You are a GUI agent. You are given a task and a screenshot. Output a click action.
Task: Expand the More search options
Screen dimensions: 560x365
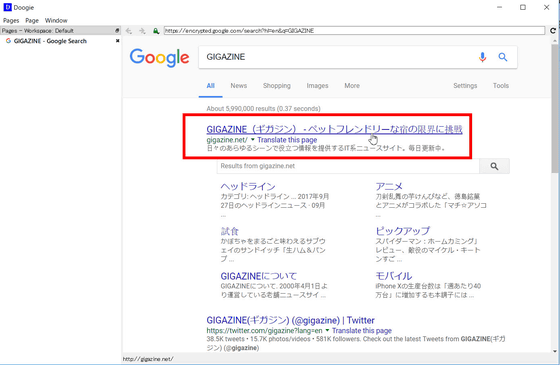[x=352, y=86]
